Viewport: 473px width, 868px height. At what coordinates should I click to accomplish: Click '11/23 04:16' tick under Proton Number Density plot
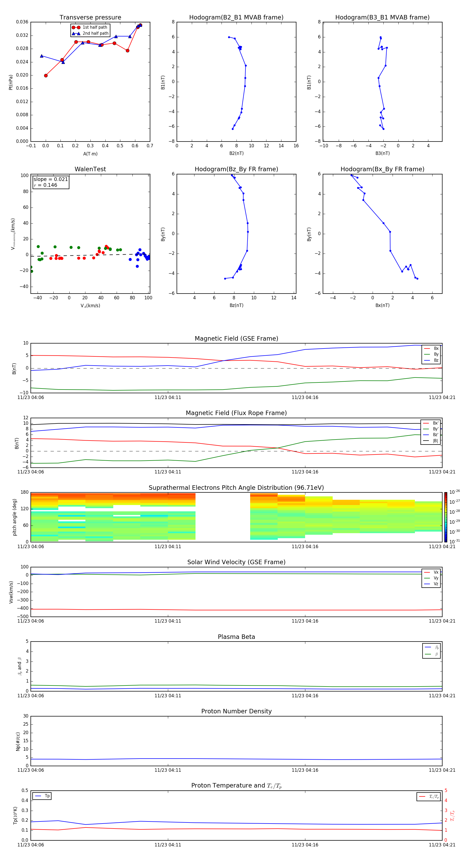pyautogui.click(x=305, y=770)
